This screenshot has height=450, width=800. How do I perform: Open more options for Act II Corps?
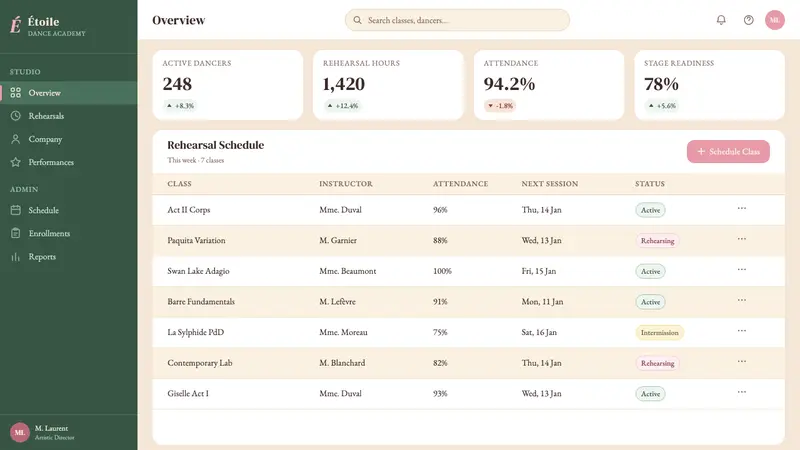click(742, 208)
